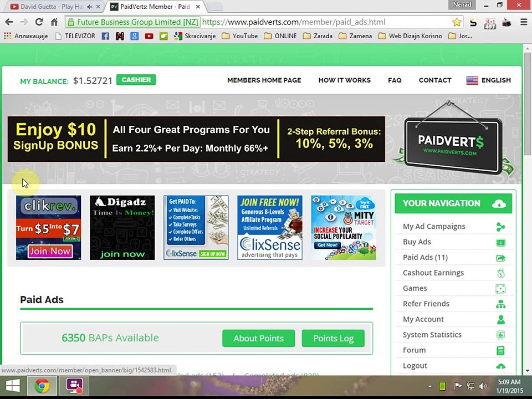
Task: Click the Buy Ads money icon
Action: (500, 242)
